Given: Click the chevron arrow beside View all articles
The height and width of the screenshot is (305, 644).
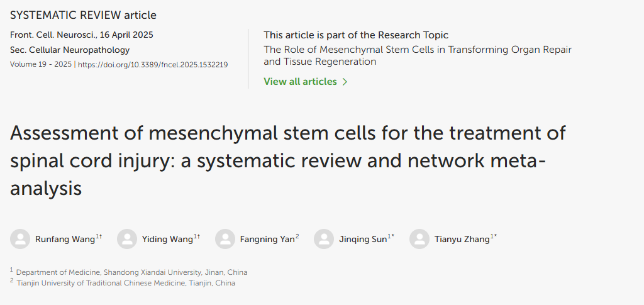Looking at the screenshot, I should point(345,82).
